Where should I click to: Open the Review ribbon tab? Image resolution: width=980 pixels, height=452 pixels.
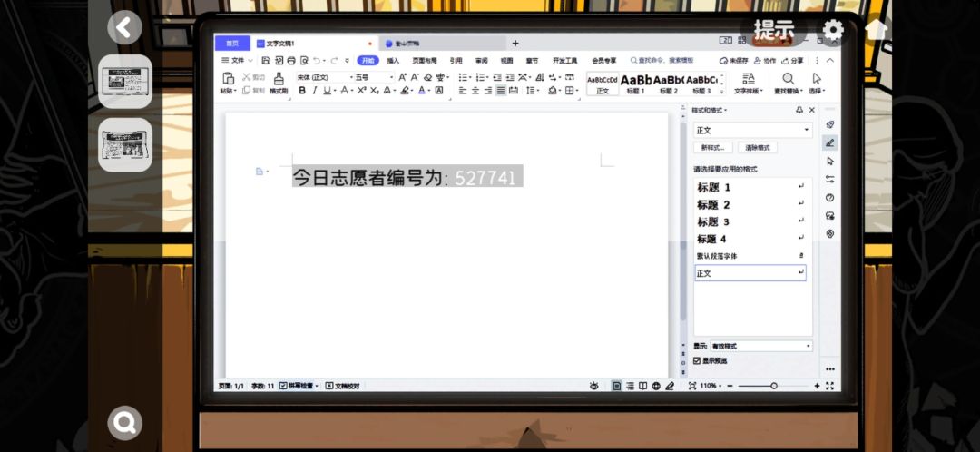(x=481, y=61)
